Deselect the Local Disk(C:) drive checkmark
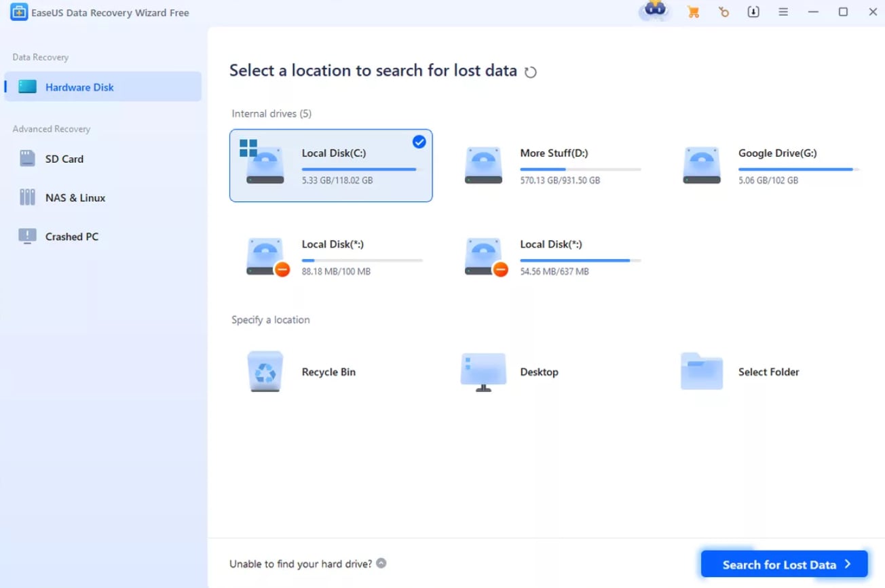885x588 pixels. tap(419, 142)
